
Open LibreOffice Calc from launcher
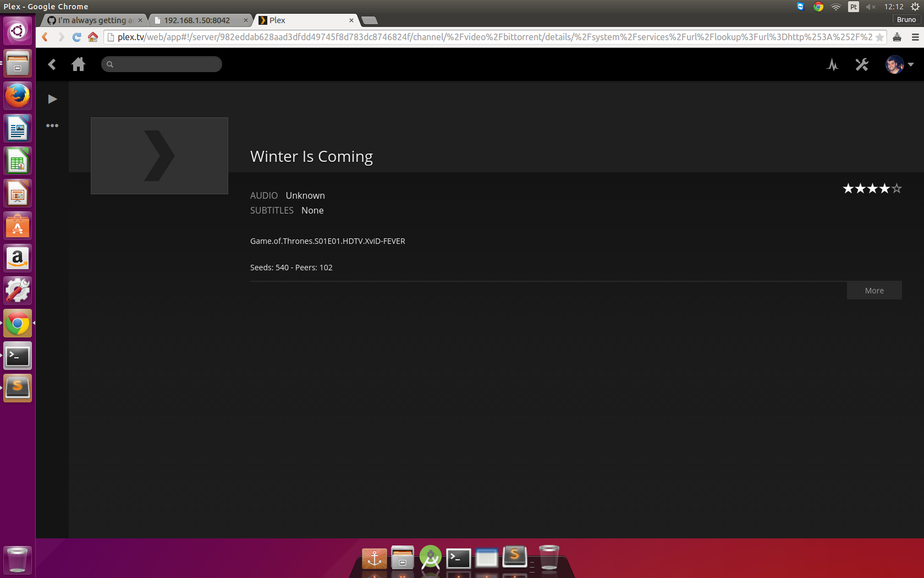tap(18, 161)
